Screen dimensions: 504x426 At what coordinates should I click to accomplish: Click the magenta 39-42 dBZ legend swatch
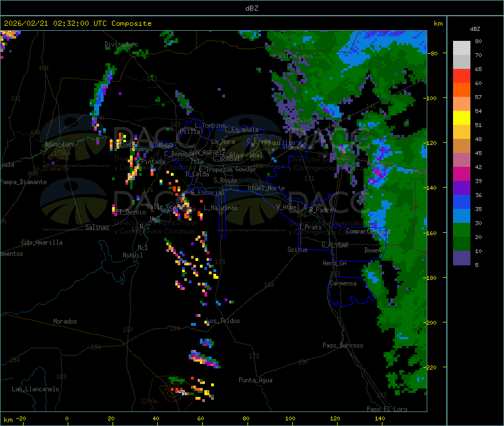tap(461, 174)
